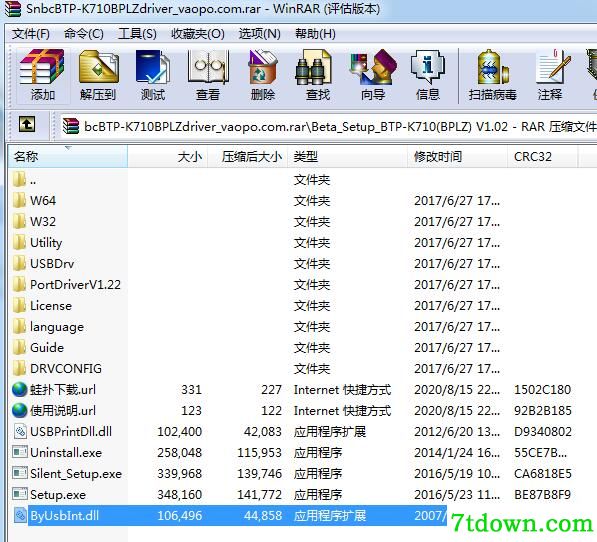Click the Guide folder icon
This screenshot has width=597, height=542.
pos(19,348)
